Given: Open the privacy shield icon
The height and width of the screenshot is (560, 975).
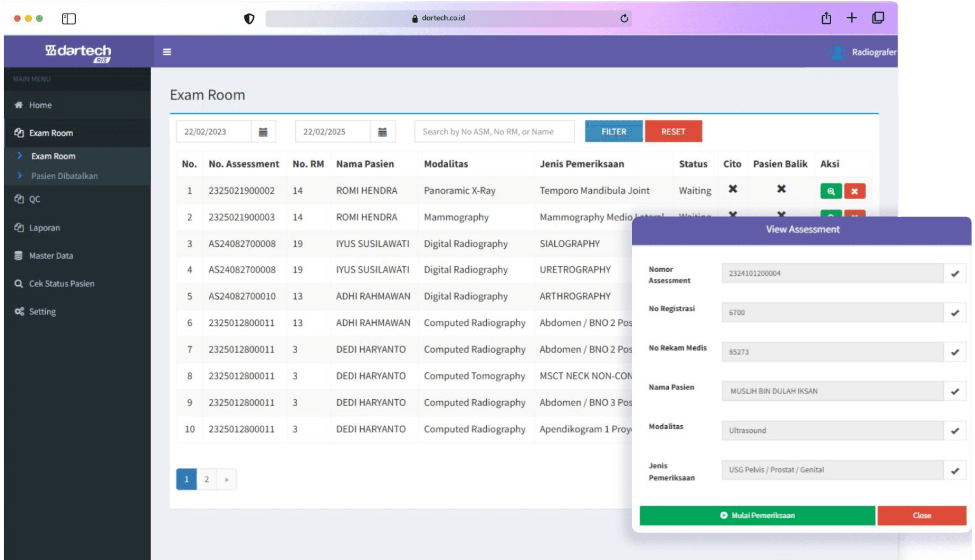Looking at the screenshot, I should click(x=249, y=19).
